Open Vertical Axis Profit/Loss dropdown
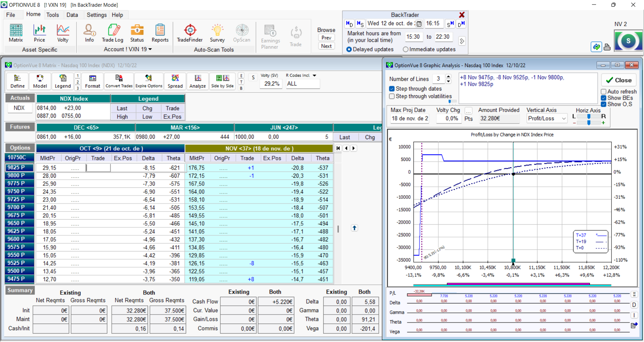This screenshot has height=342, width=644. [x=564, y=118]
